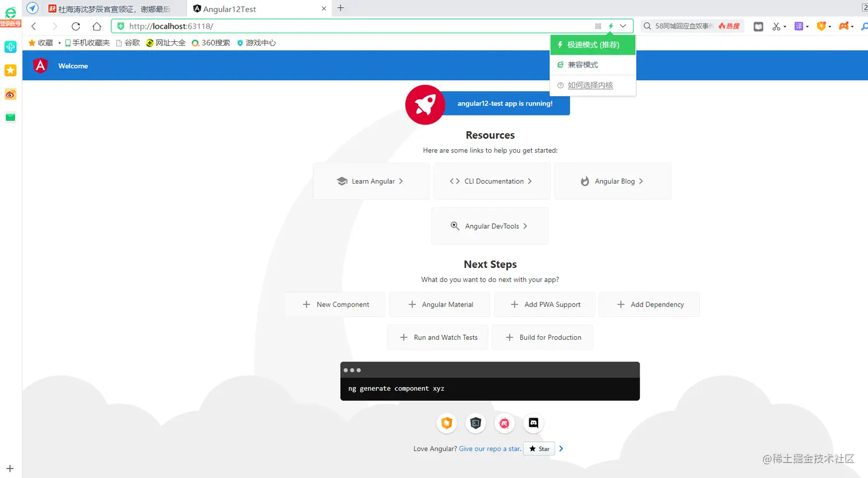Screen dimensions: 868x478
Task: Open the green mail sidebar icon
Action: click(10, 118)
